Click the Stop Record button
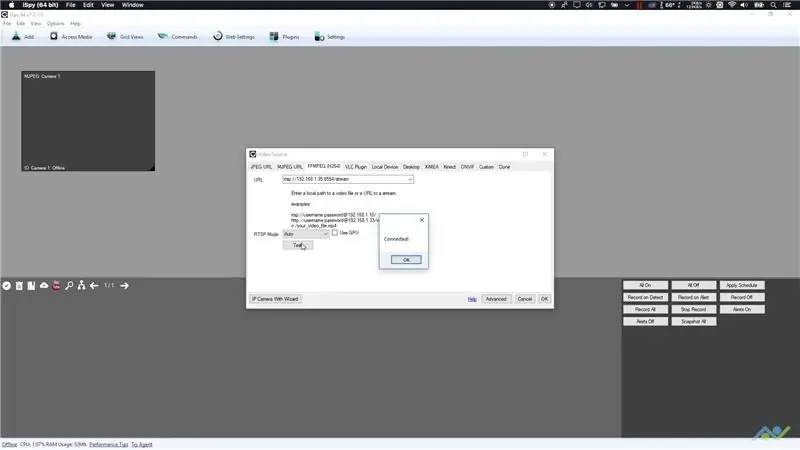The width and height of the screenshot is (800, 450). pos(693,309)
